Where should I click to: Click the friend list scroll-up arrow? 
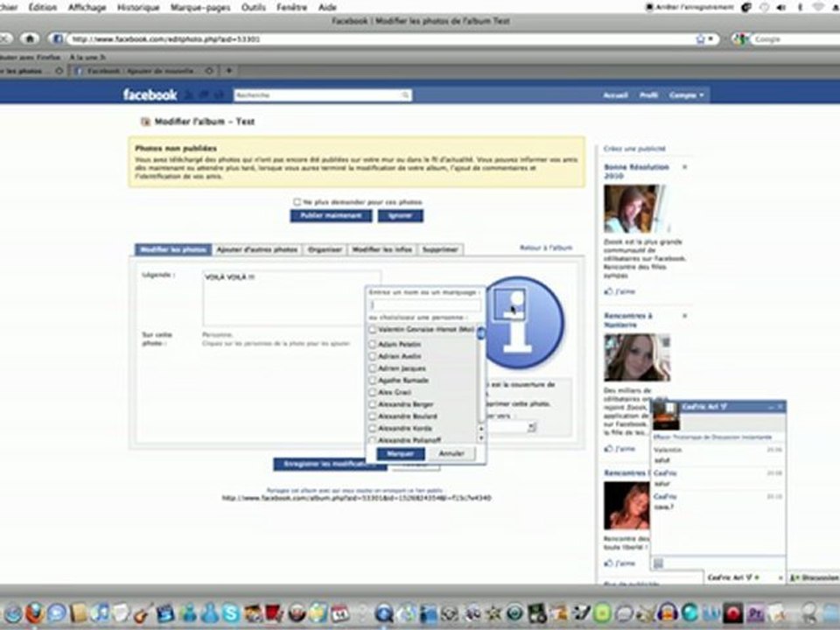coord(480,429)
